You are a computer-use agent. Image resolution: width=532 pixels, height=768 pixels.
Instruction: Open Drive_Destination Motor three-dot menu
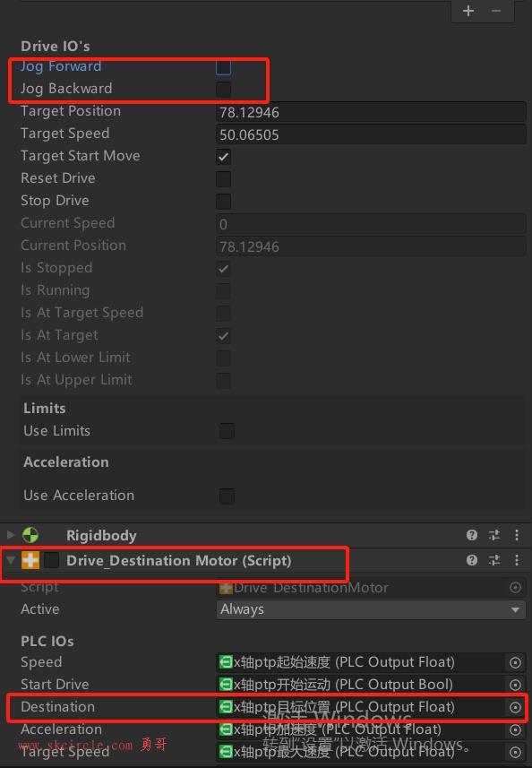pos(517,560)
